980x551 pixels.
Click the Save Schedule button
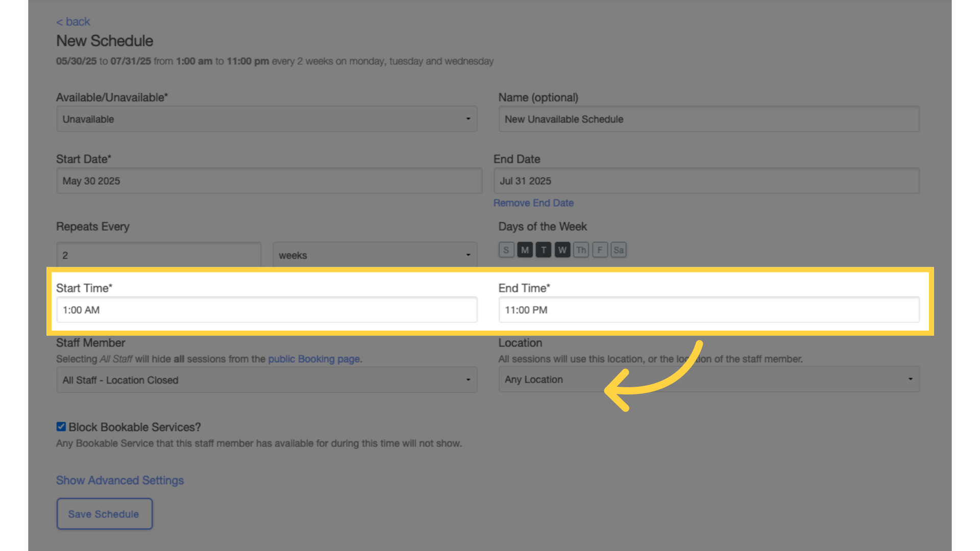105,514
